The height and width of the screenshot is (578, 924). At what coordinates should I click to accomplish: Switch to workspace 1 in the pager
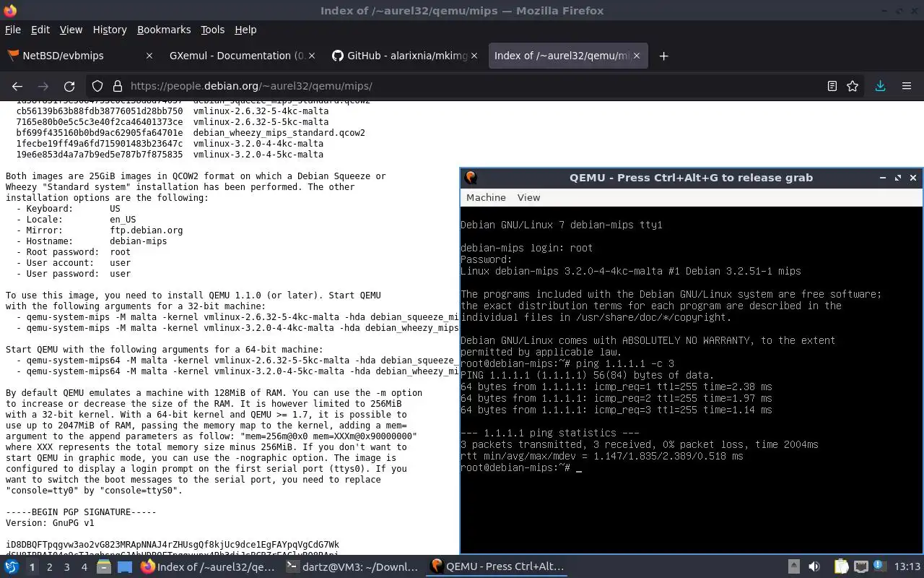[32, 567]
